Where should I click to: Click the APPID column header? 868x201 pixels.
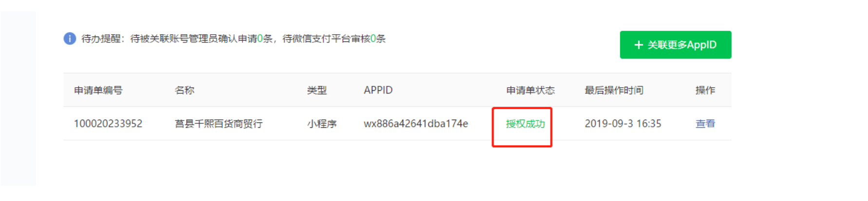378,90
